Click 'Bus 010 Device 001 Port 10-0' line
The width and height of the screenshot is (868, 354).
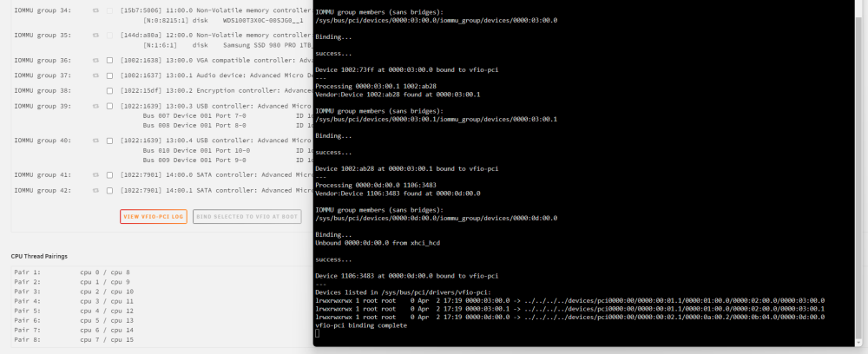click(196, 150)
